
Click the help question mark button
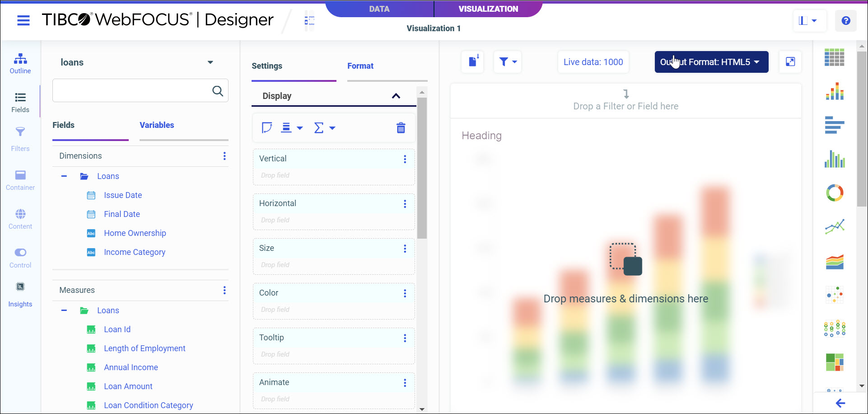(846, 21)
